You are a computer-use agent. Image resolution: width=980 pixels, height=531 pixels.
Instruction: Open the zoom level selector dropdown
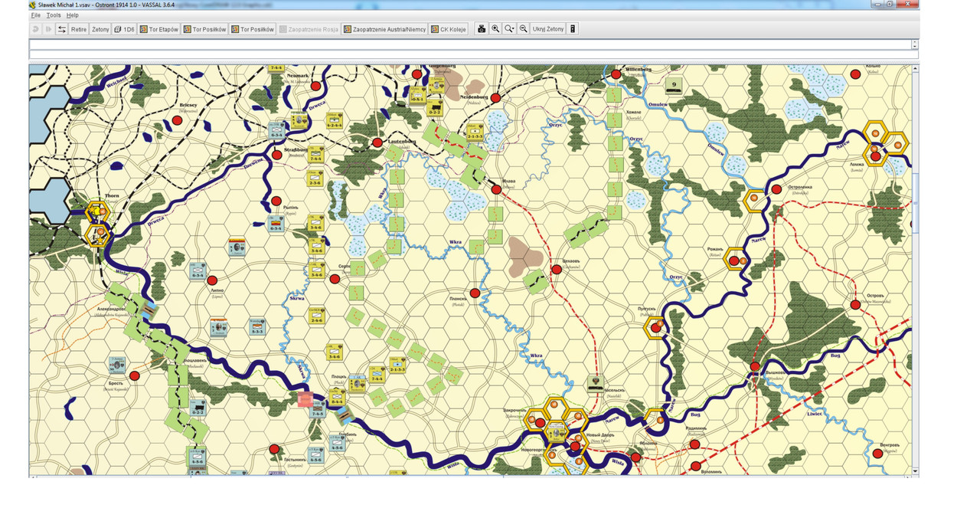(509, 29)
